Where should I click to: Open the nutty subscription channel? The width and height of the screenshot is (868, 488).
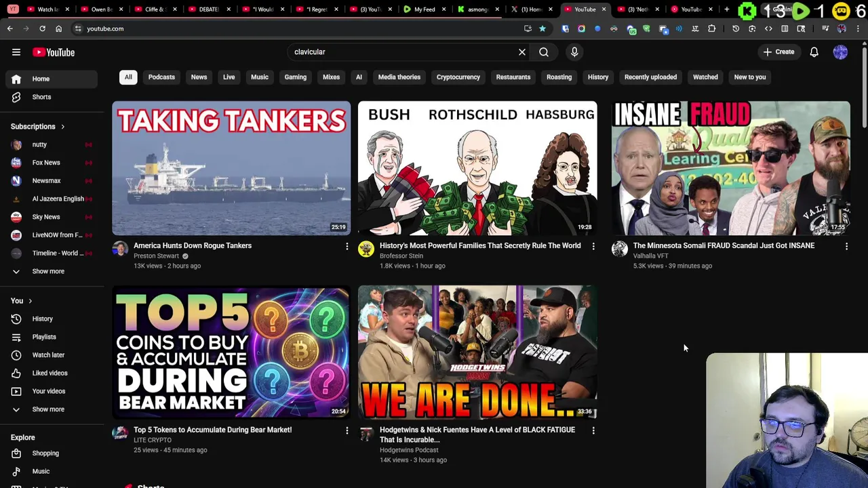point(52,144)
